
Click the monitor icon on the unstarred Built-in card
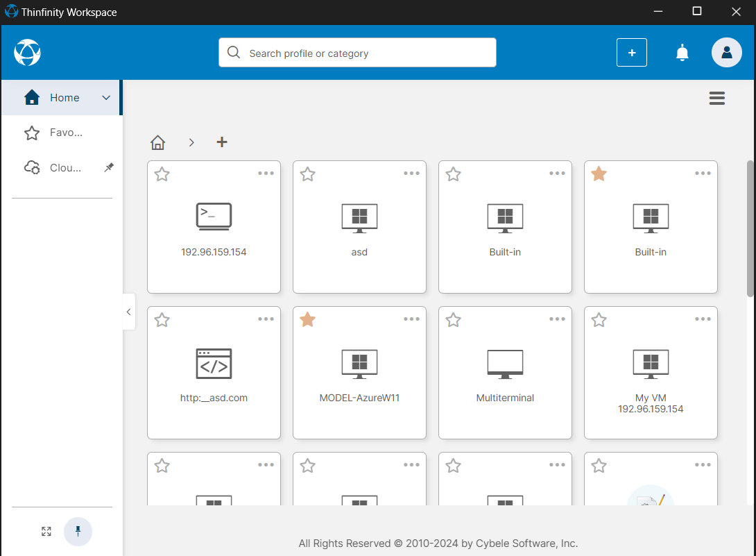506,218
